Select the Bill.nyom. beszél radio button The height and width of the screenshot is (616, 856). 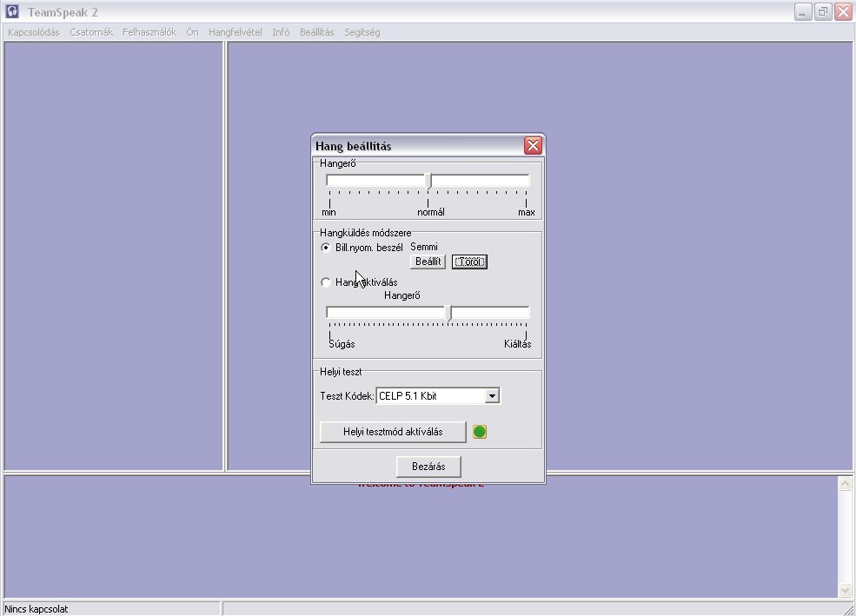pos(326,248)
